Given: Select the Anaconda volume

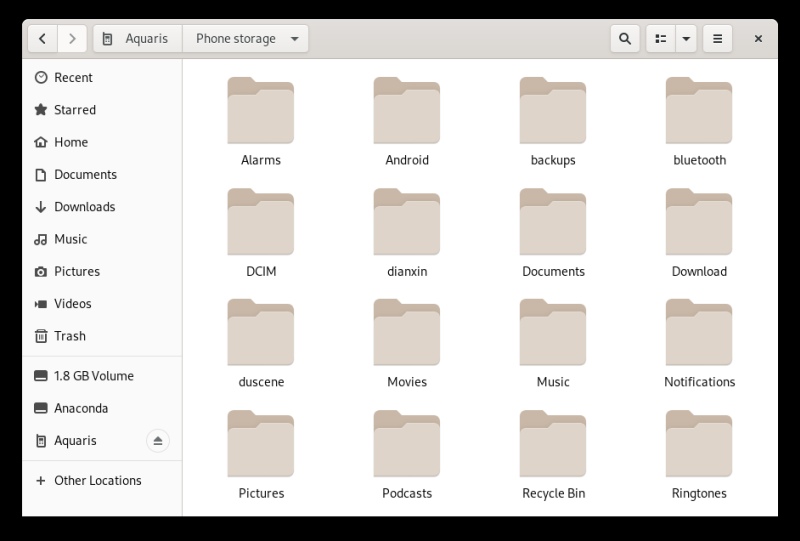Looking at the screenshot, I should [81, 408].
